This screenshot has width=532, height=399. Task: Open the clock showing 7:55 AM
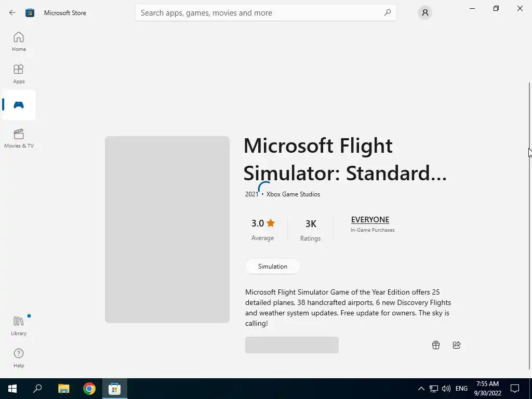(487, 389)
